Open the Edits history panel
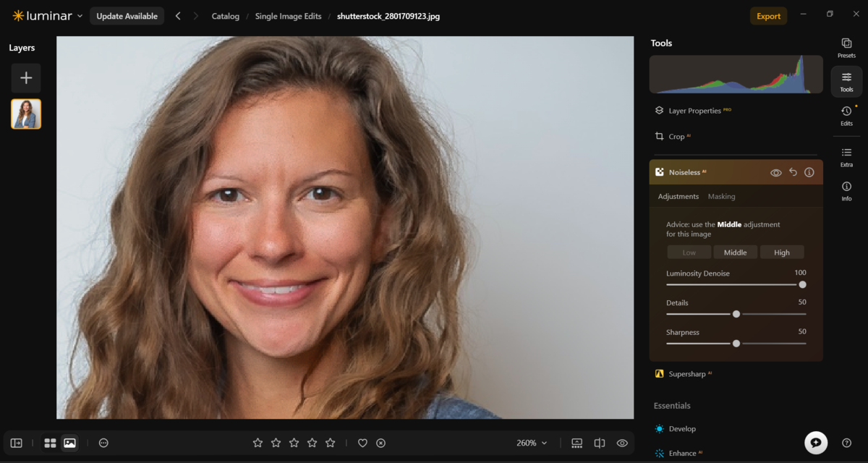This screenshot has height=463, width=868. coord(846,116)
